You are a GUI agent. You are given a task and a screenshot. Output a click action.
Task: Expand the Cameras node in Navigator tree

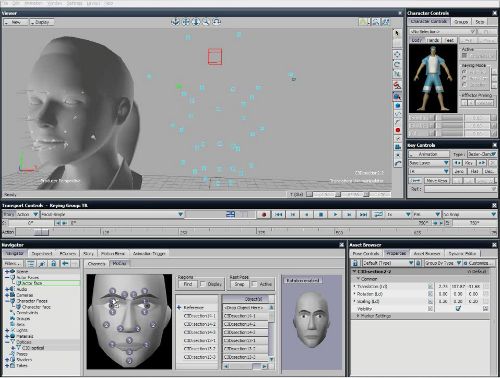(7, 295)
